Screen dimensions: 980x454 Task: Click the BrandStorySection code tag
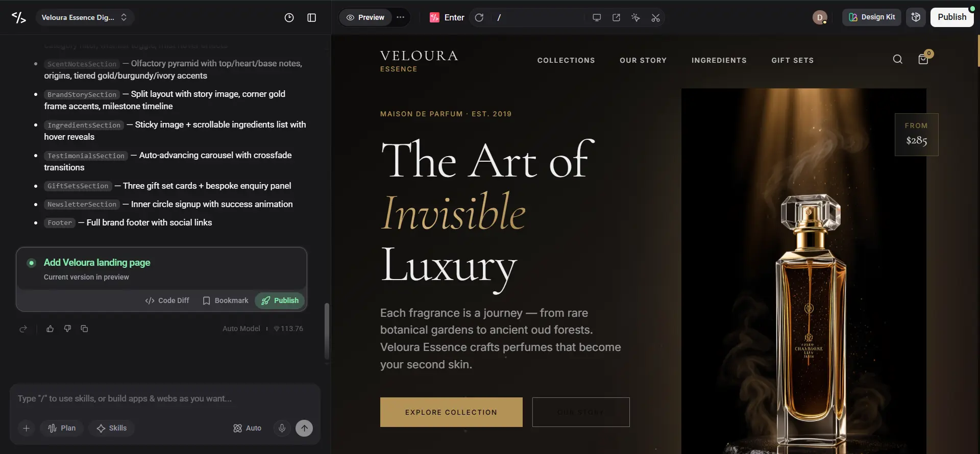pyautogui.click(x=82, y=94)
